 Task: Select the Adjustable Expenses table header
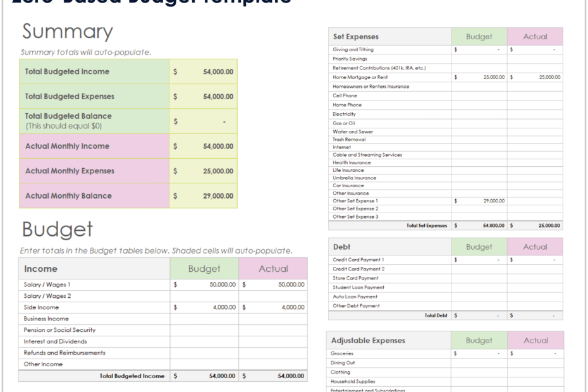[389, 341]
